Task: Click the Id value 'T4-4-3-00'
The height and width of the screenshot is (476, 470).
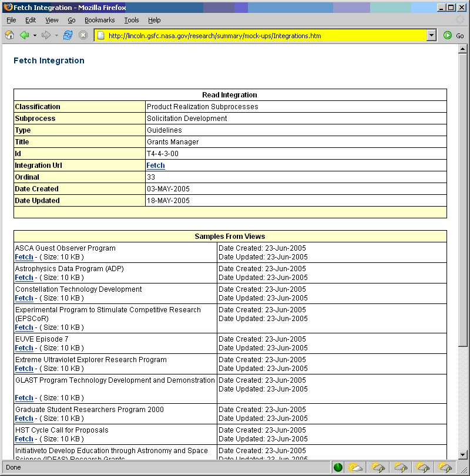Action: (163, 154)
